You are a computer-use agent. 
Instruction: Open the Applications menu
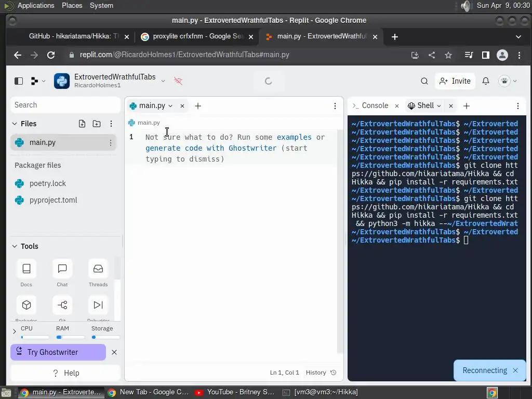click(36, 5)
